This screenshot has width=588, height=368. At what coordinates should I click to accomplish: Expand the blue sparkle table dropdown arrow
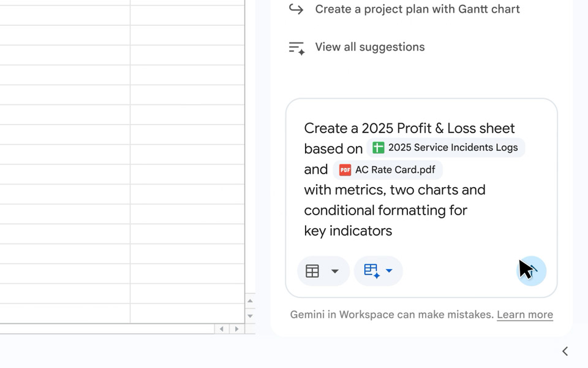(x=389, y=271)
